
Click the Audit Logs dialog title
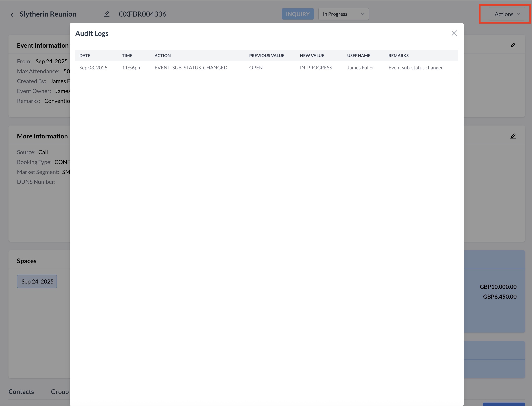pyautogui.click(x=92, y=33)
